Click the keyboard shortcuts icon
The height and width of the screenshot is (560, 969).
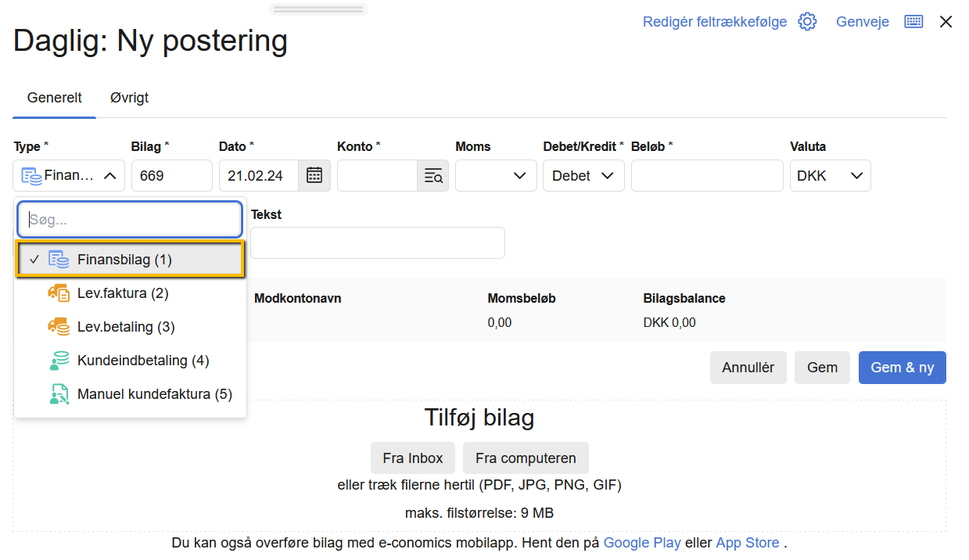913,22
